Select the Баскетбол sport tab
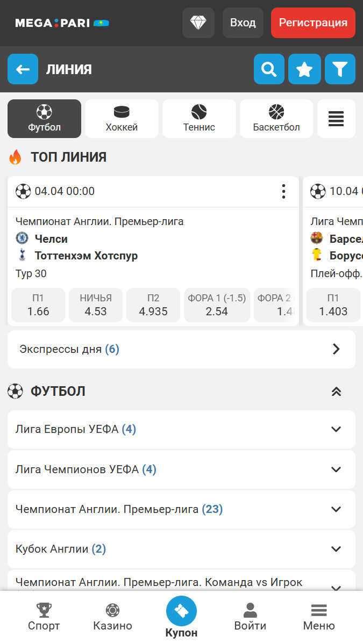This screenshot has height=644, width=363. 276,119
